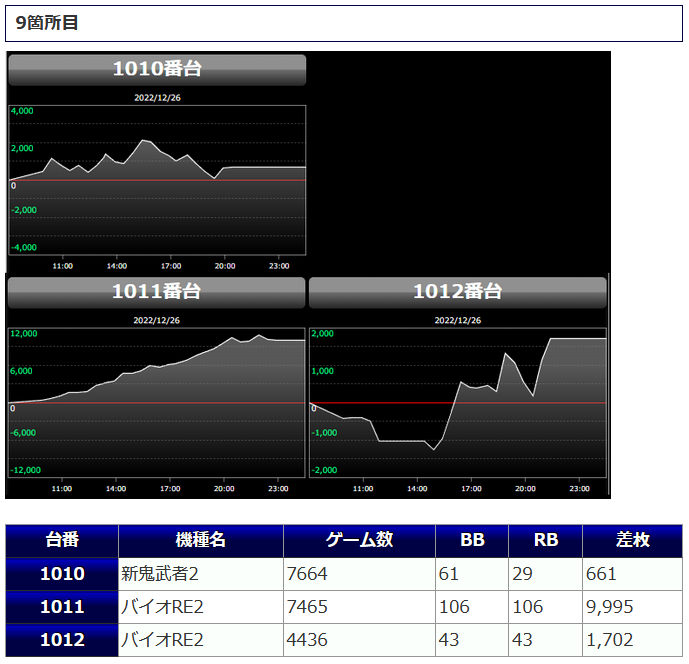Click 14:00 time label under 1010 graph
Screen dimensions: 689x664
click(x=116, y=266)
